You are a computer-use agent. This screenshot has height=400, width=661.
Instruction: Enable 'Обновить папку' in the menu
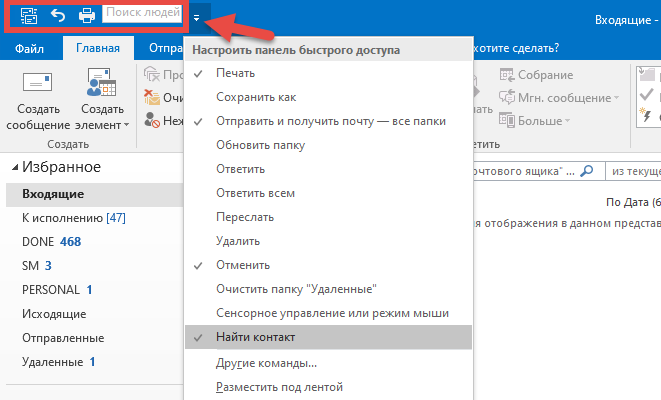328,145
